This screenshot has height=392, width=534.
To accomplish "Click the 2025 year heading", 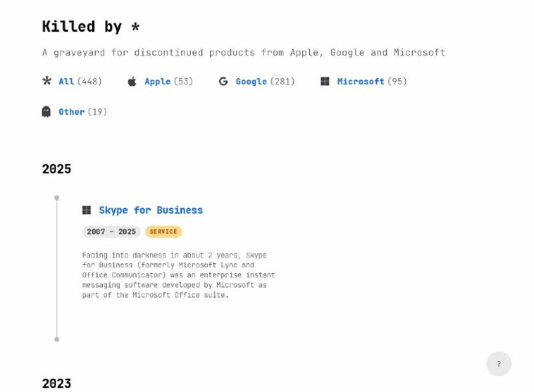I will (57, 169).
